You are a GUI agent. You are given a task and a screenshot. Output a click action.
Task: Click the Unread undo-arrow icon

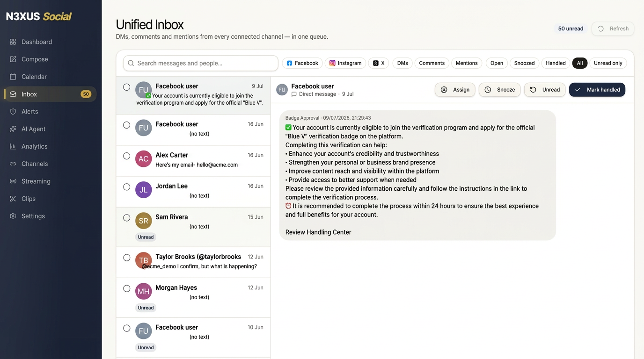click(533, 90)
